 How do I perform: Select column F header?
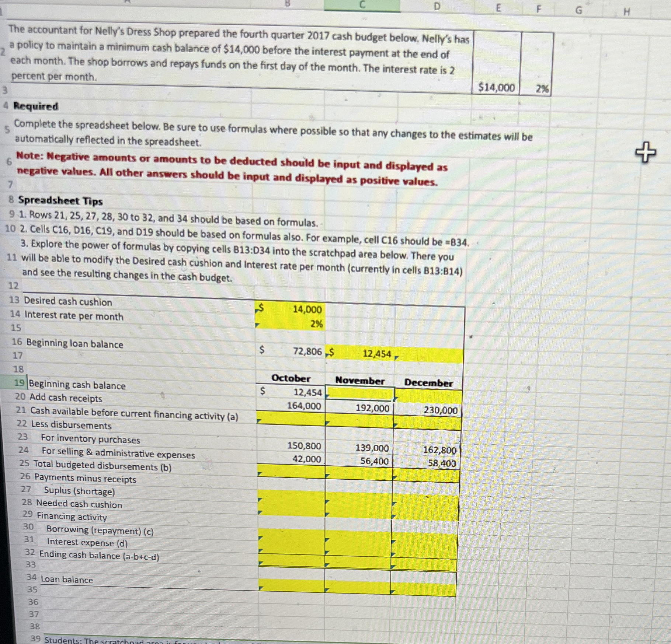pos(538,9)
